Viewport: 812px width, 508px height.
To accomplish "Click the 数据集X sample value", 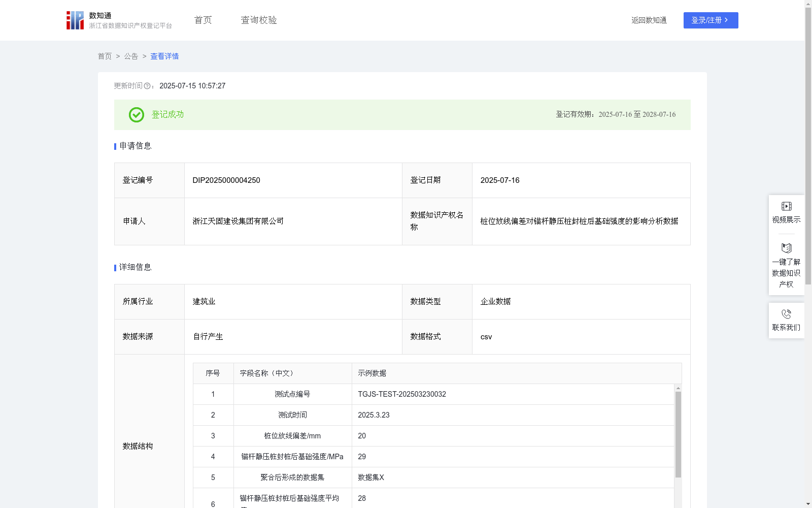I will (x=371, y=478).
